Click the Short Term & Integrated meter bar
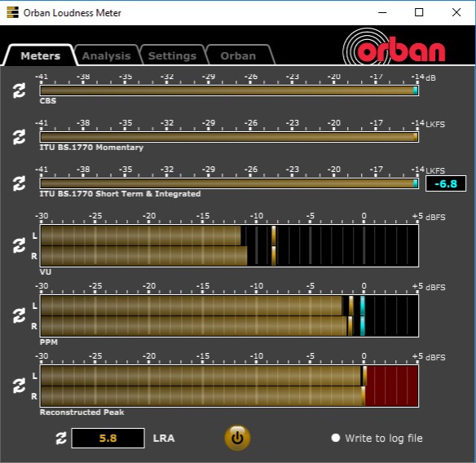 [x=229, y=183]
